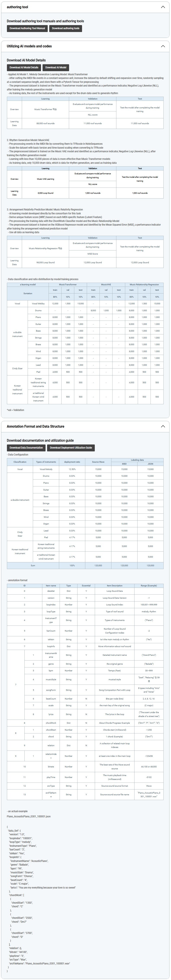Click the Item Description column header

click(114, 585)
